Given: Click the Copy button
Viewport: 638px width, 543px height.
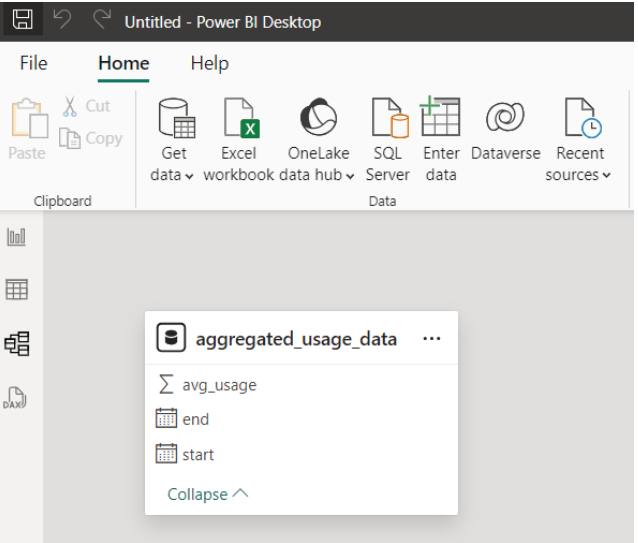Looking at the screenshot, I should point(90,138).
